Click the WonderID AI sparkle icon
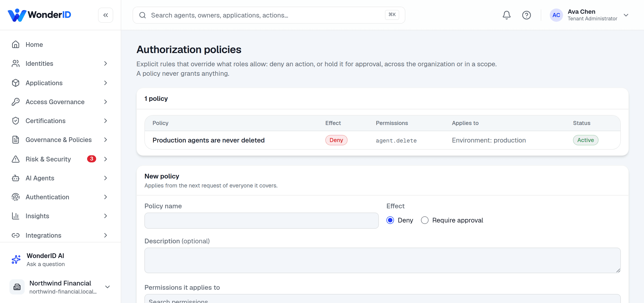The image size is (644, 303). pyautogui.click(x=16, y=259)
